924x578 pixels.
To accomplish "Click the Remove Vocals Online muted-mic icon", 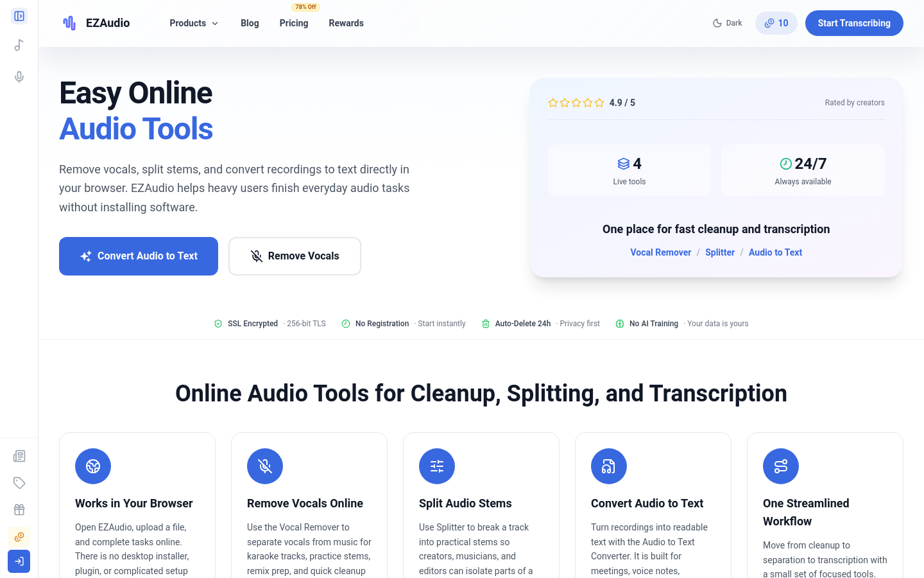I will (x=265, y=466).
